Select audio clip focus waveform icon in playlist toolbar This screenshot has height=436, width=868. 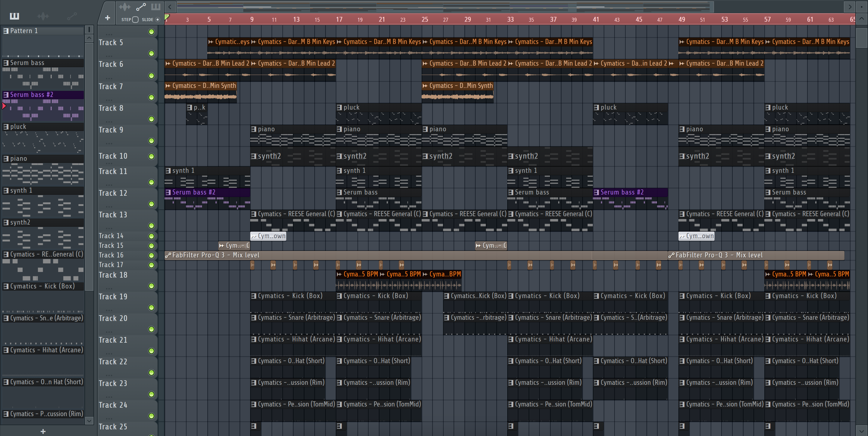point(124,7)
